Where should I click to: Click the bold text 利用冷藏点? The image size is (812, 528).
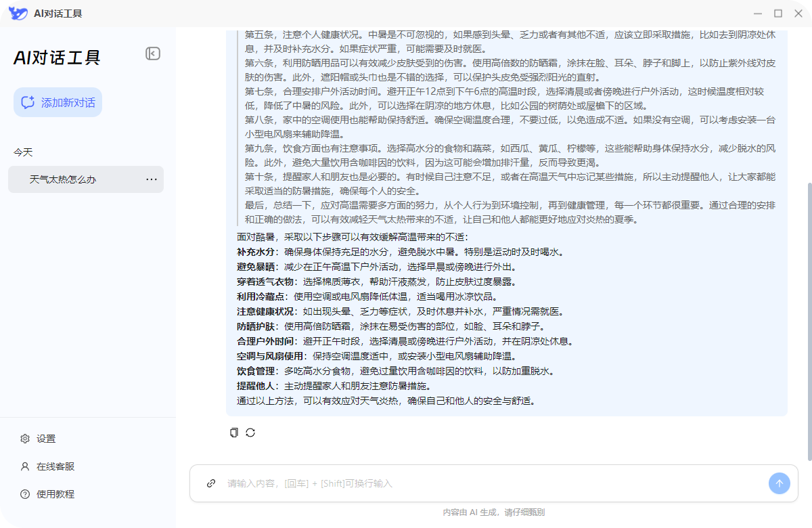coord(261,296)
